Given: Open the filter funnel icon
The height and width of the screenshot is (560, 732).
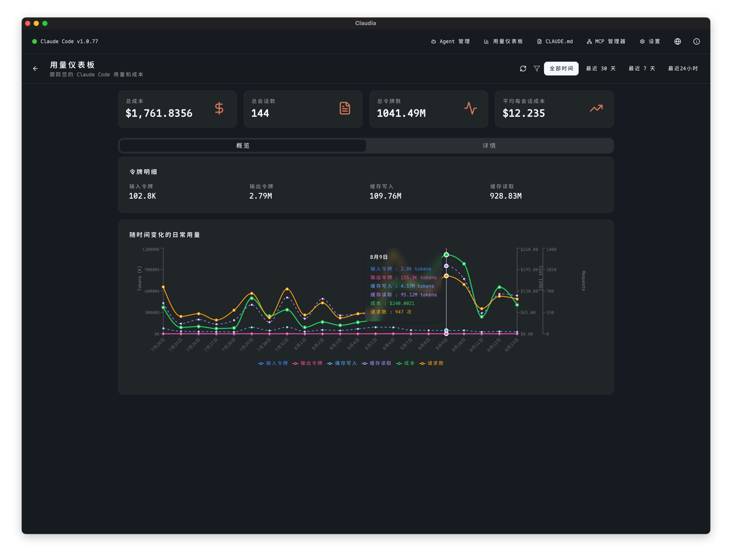Looking at the screenshot, I should (537, 68).
